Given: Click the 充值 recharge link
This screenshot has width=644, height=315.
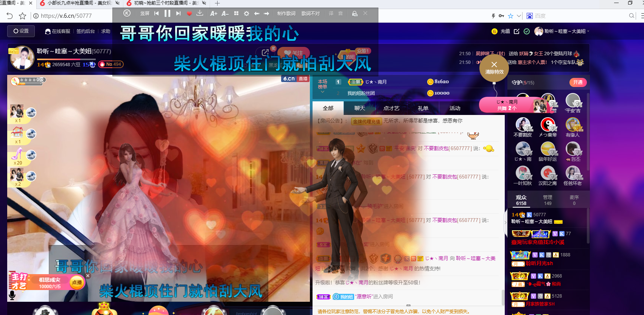Looking at the screenshot, I should pyautogui.click(x=505, y=31).
